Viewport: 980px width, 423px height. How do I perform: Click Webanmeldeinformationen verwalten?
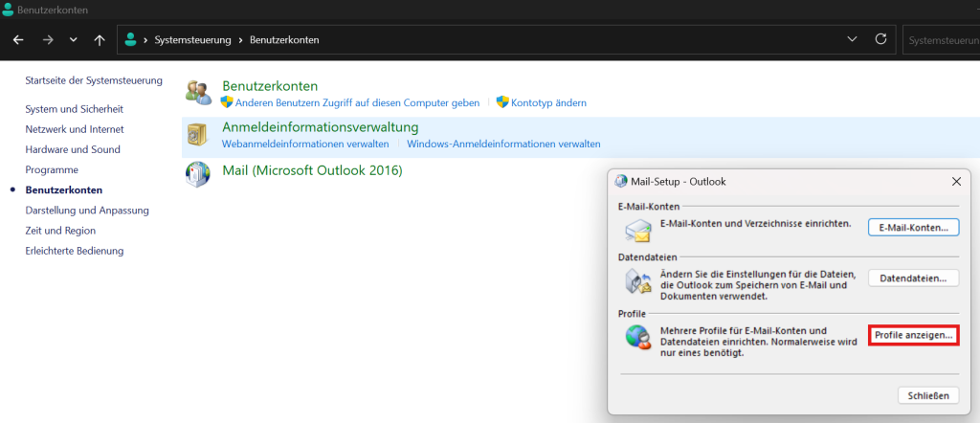pos(305,145)
